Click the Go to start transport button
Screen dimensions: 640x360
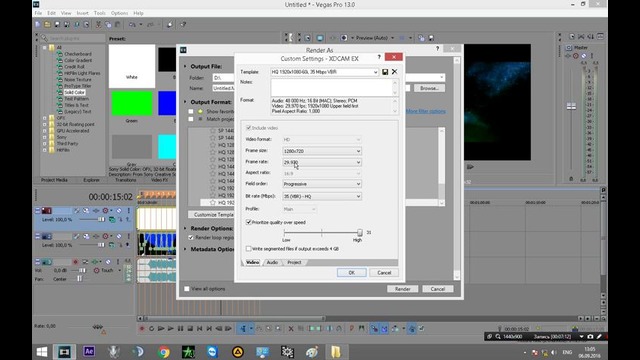pyautogui.click(x=200, y=329)
